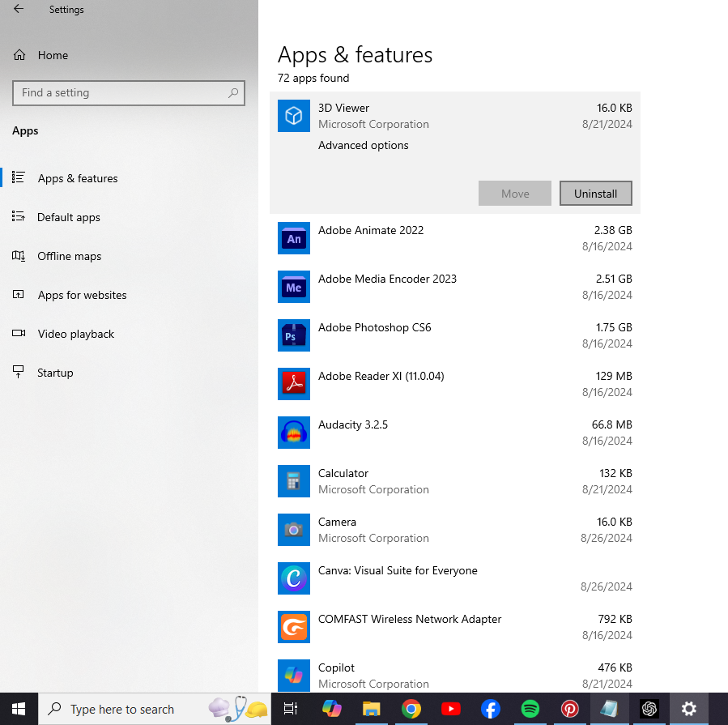Select COMFAST Wireless Network Adapter entry

point(455,627)
